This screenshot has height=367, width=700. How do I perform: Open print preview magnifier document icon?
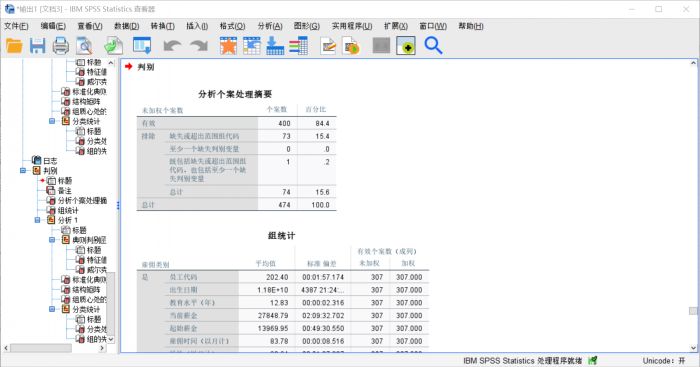(84, 46)
